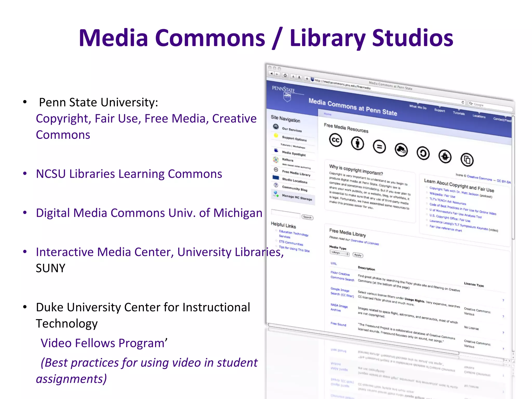Open Free Media Library in site navigation
532x399 pixels.
pyautogui.click(x=296, y=173)
